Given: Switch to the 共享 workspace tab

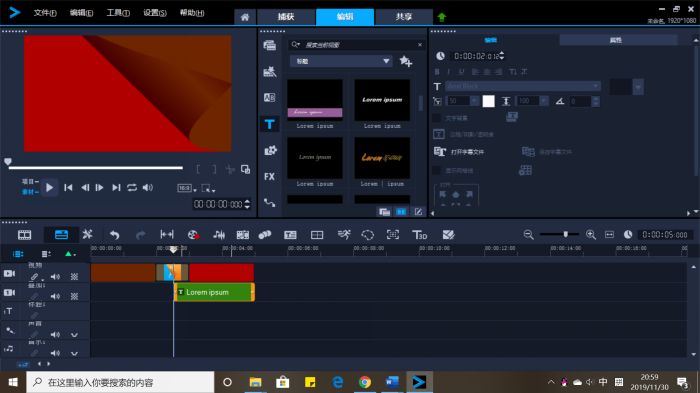Looking at the screenshot, I should (404, 17).
